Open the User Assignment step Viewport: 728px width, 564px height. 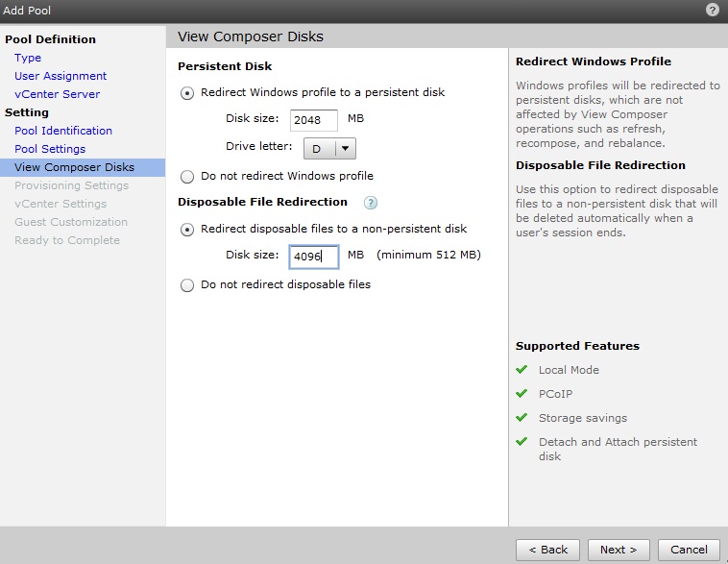(61, 76)
